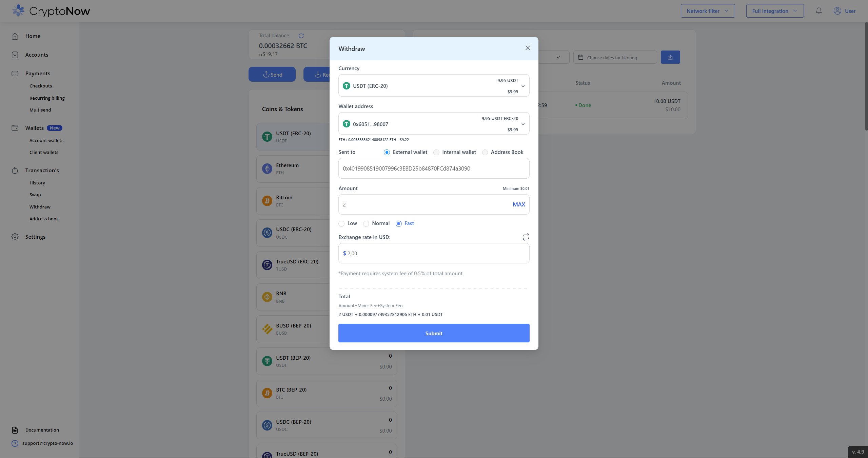868x458 pixels.
Task: Open Checkouts in the sidebar
Action: tap(41, 86)
